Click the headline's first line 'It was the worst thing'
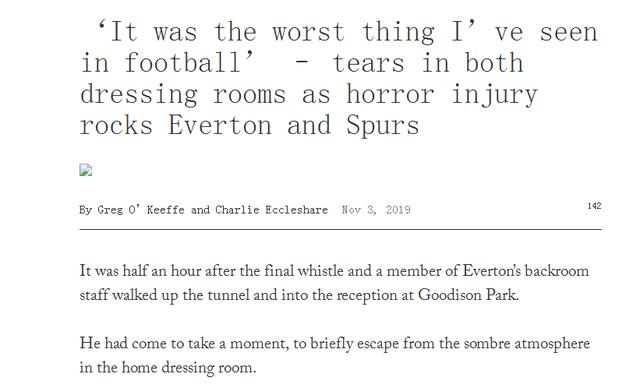The image size is (640, 388). [265, 32]
